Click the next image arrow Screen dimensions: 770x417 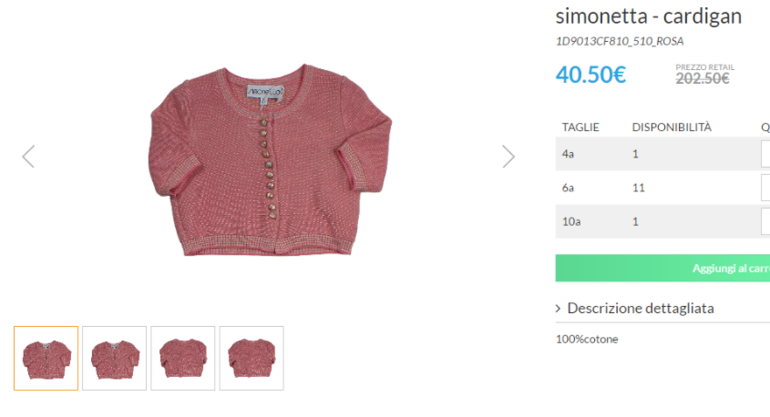click(x=508, y=156)
